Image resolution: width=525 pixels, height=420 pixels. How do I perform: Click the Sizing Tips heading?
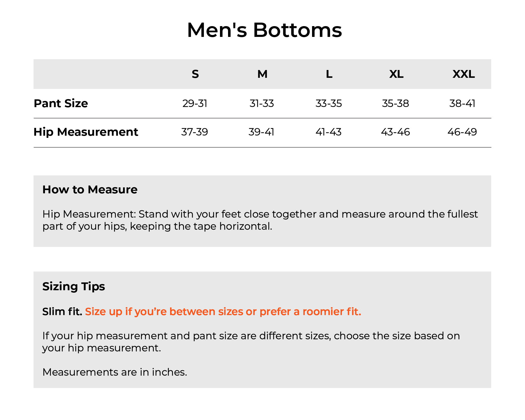[73, 286]
